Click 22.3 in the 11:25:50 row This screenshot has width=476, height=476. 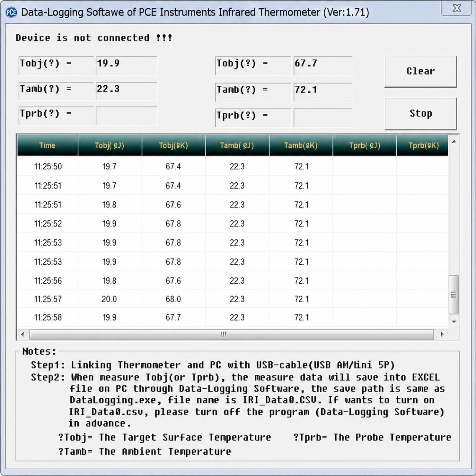[237, 167]
